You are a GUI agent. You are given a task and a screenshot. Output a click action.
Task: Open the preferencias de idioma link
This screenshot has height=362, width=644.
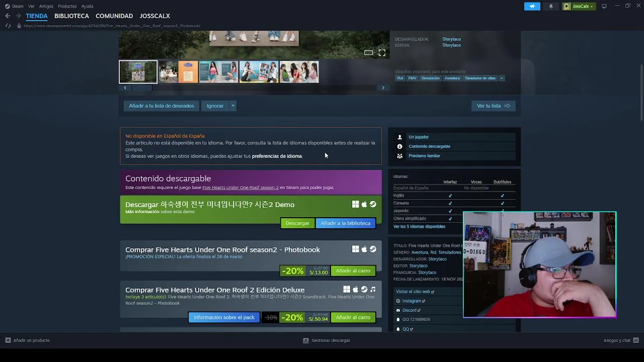(277, 156)
